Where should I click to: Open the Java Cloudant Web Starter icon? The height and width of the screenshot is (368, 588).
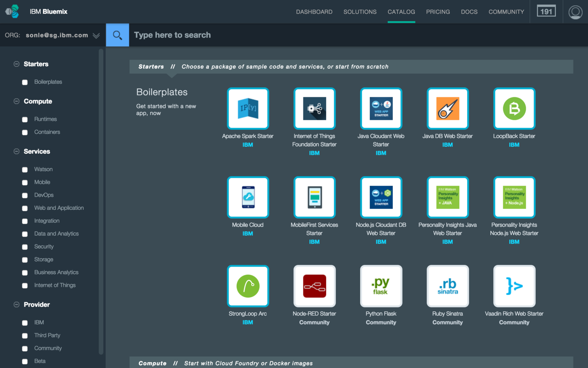pyautogui.click(x=381, y=108)
